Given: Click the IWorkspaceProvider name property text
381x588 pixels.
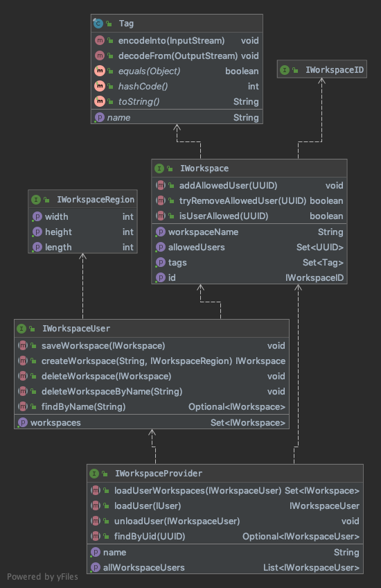Looking at the screenshot, I should 114,553.
